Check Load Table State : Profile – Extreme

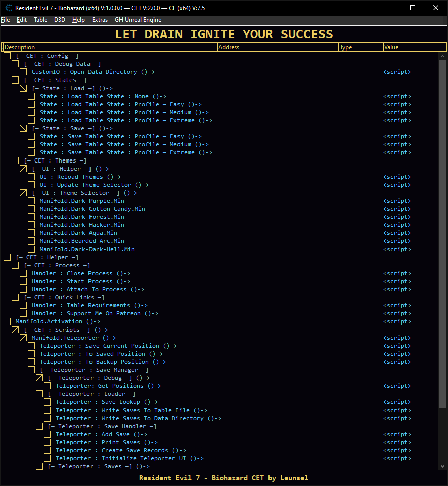(31, 120)
